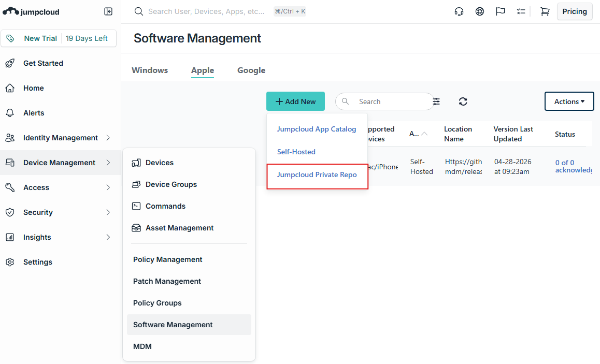Click the 04-28-2026 date cell
The image size is (600, 364).
pyautogui.click(x=512, y=167)
